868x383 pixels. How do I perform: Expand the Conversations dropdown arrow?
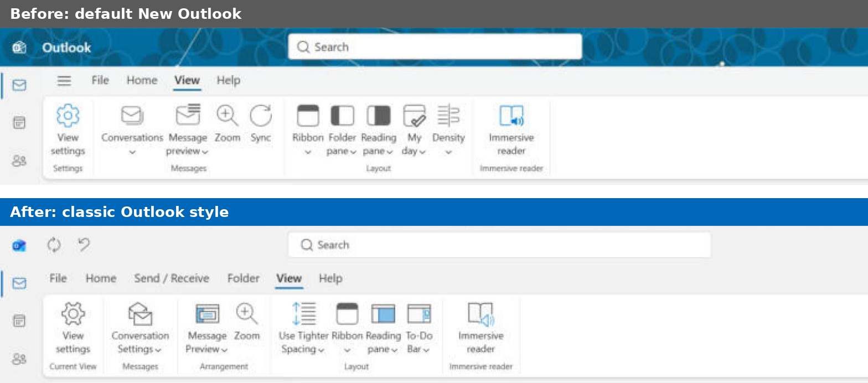[132, 152]
